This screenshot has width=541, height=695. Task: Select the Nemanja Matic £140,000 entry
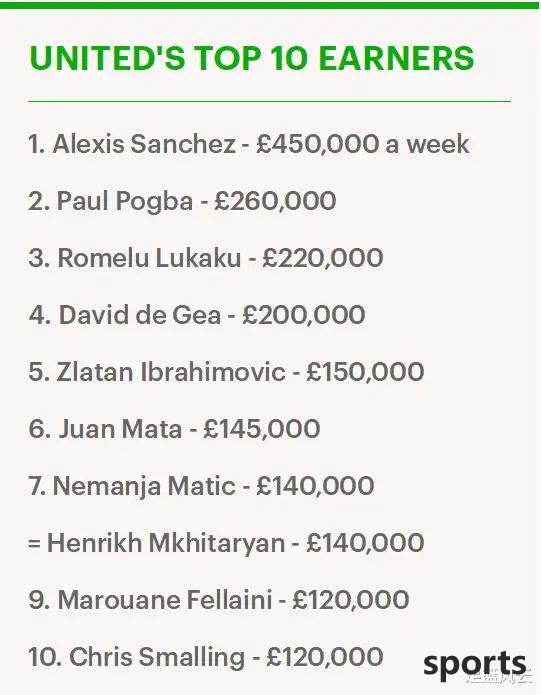point(201,486)
